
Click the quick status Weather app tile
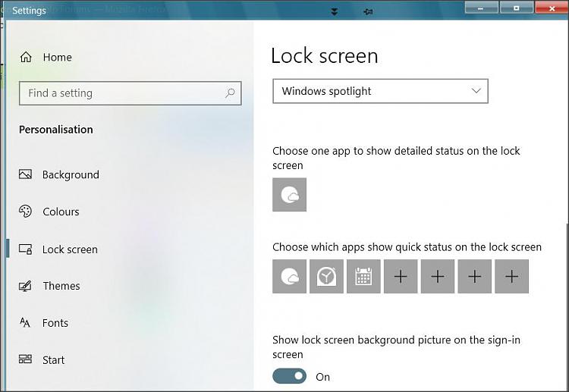(x=289, y=276)
